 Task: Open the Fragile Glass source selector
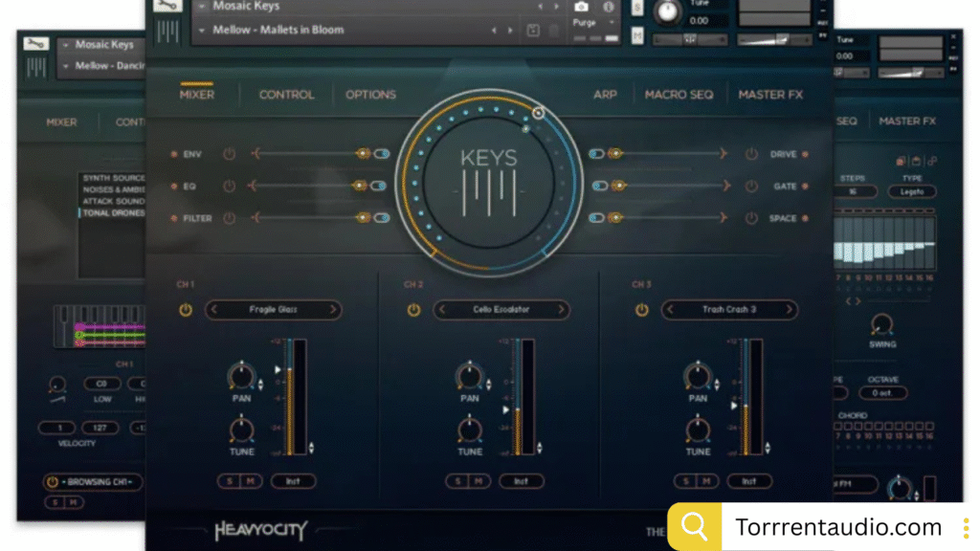pyautogui.click(x=274, y=310)
